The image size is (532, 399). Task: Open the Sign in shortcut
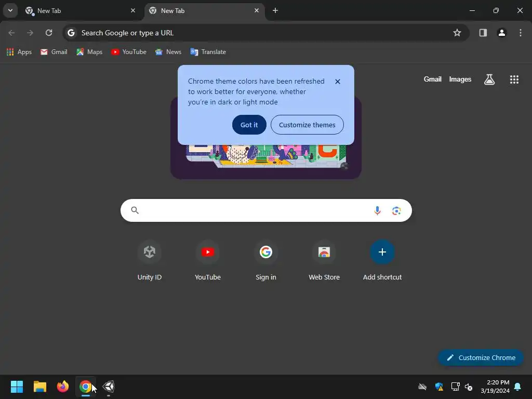266,261
